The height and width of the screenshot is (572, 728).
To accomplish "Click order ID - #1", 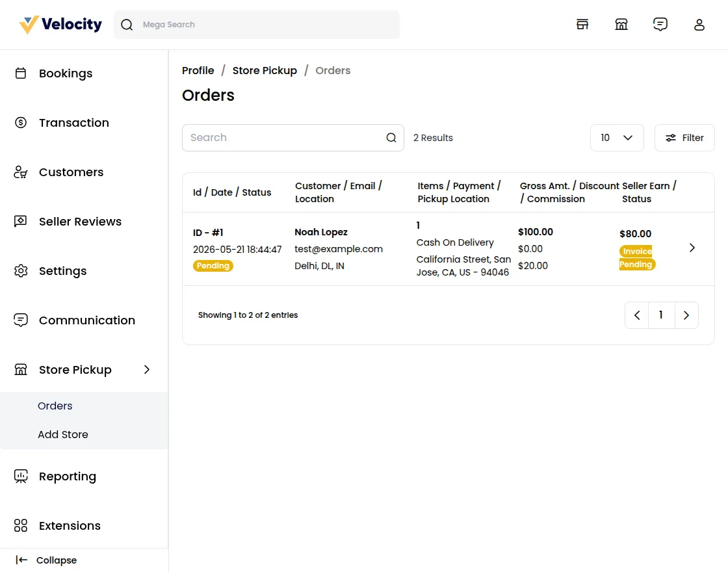I will pos(208,233).
